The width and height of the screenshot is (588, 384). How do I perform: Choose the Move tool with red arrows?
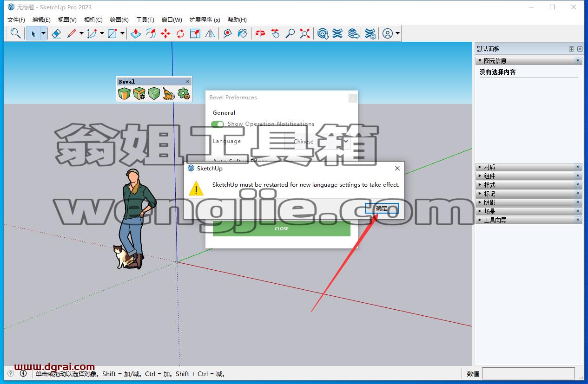click(x=165, y=33)
